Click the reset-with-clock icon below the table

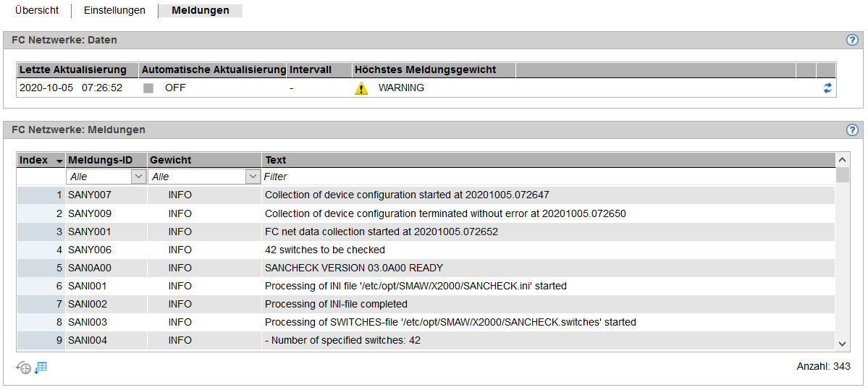23,368
